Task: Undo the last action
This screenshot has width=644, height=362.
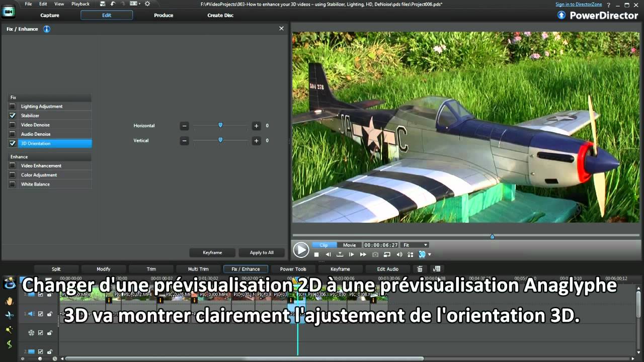Action: point(113,4)
